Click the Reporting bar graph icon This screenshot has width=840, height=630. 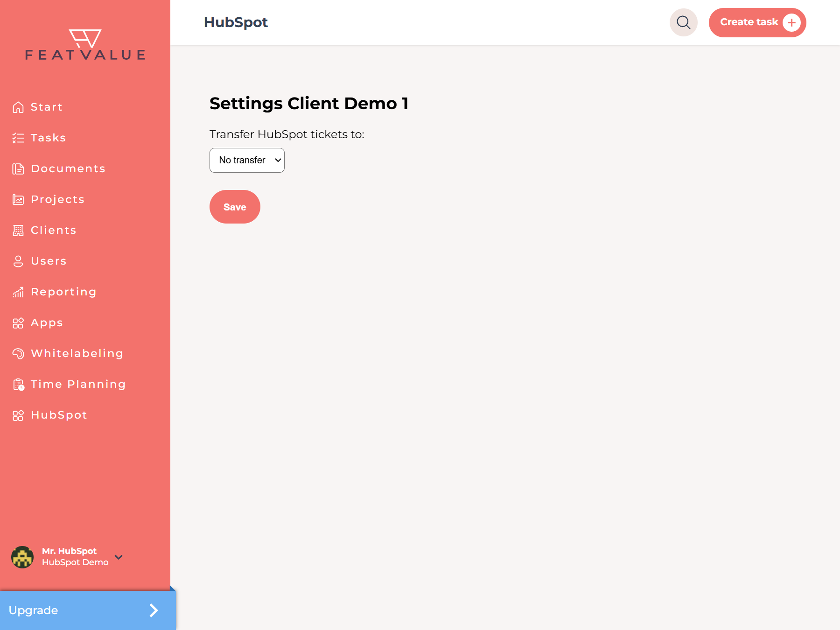pyautogui.click(x=18, y=292)
